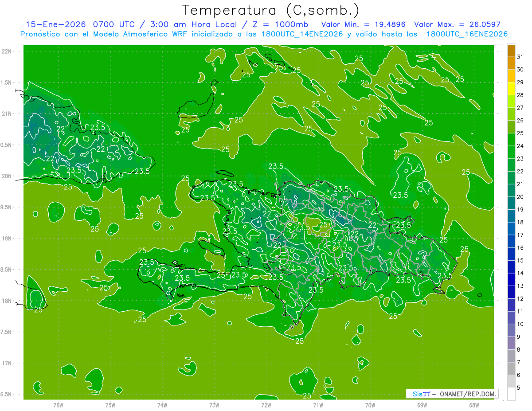Click the legend value 23
Image resolution: width=532 pixels, height=411 pixels.
tap(520, 159)
